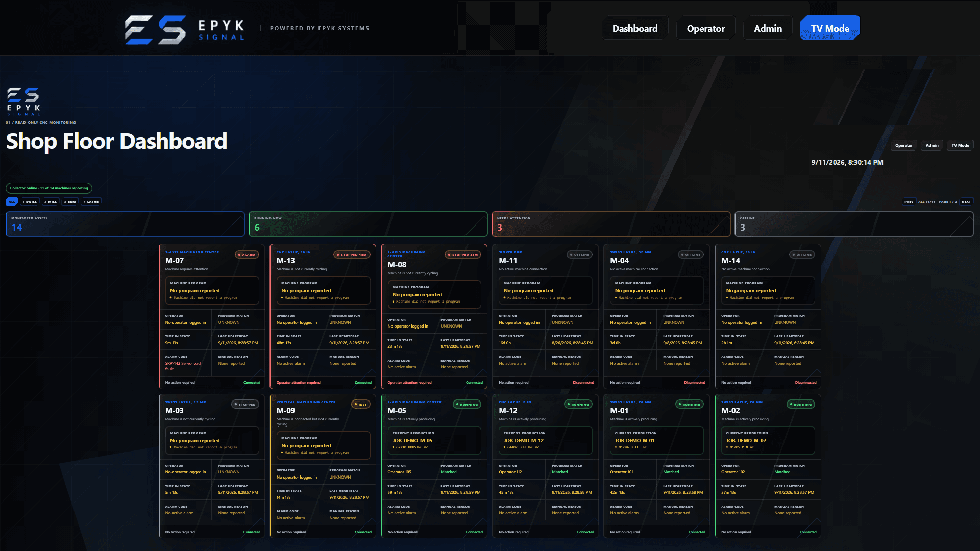
Task: Click the ALARM badge on M-07 card
Action: point(247,255)
